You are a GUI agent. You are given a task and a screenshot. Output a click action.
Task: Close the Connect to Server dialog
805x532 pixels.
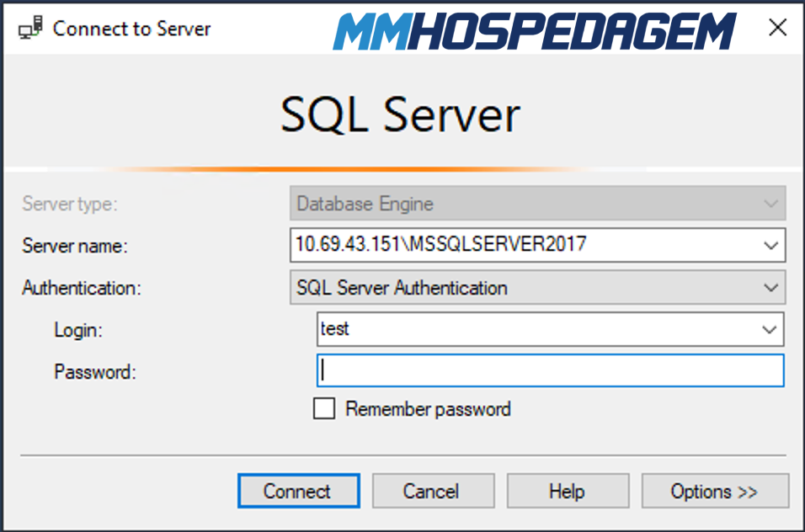pyautogui.click(x=778, y=27)
